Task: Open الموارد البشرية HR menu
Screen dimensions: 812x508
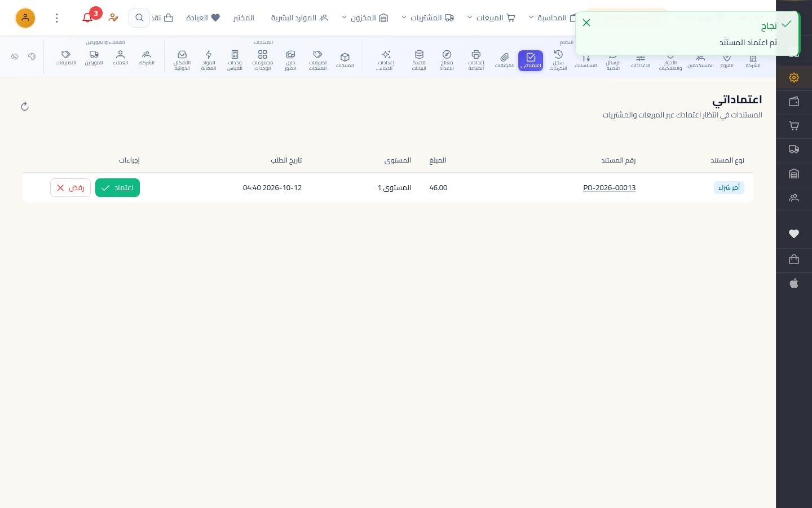Action: (299, 18)
